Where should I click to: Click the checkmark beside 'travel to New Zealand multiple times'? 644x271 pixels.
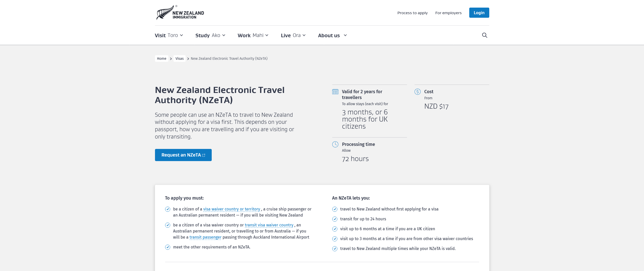click(x=335, y=248)
